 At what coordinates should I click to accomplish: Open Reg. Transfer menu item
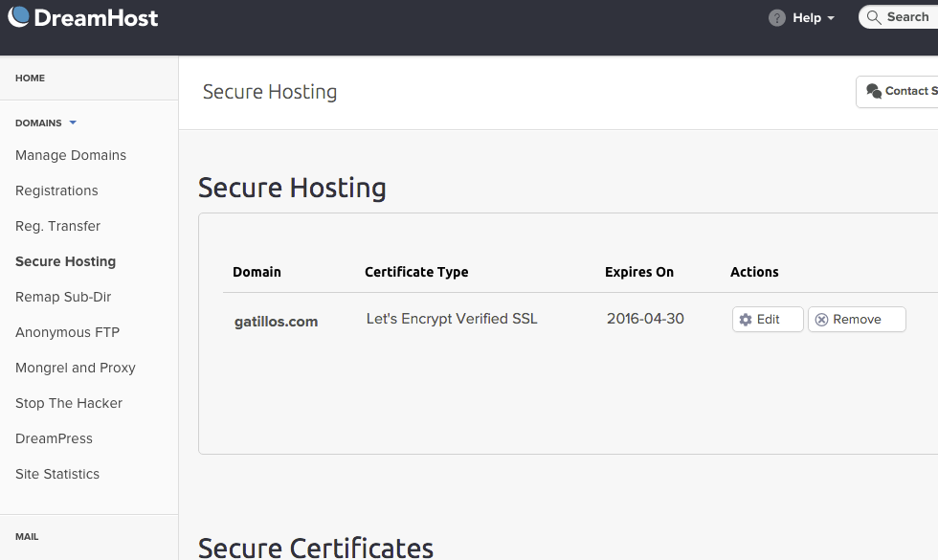[57, 226]
